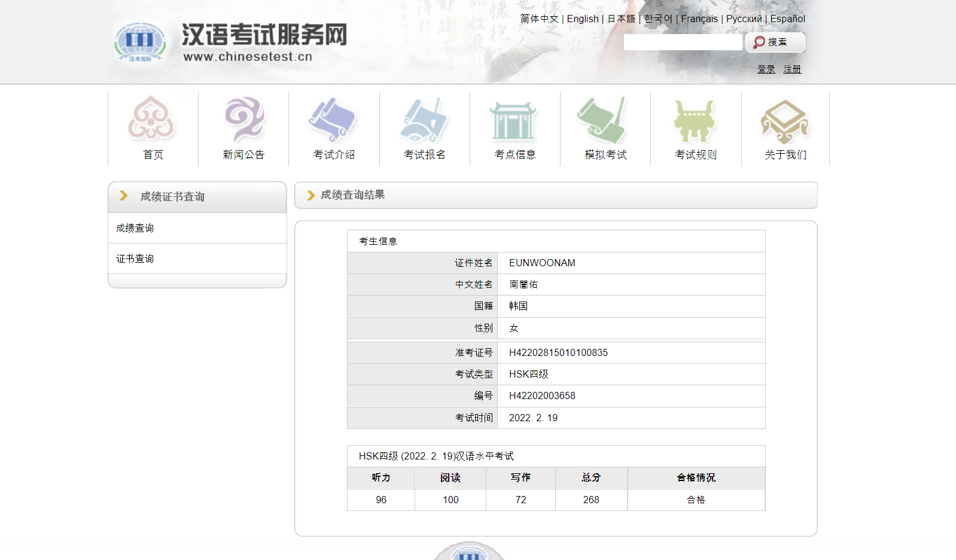
Task: Click the 考生信息 section title
Action: tap(378, 241)
